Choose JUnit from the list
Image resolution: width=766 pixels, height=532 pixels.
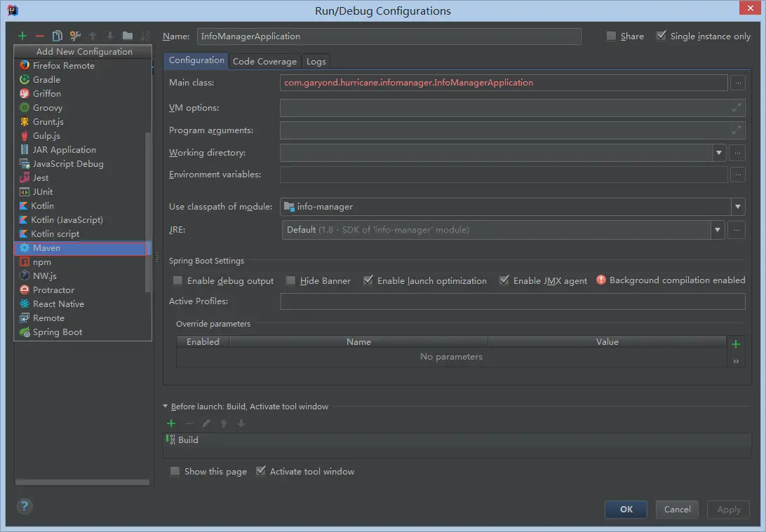80,192
